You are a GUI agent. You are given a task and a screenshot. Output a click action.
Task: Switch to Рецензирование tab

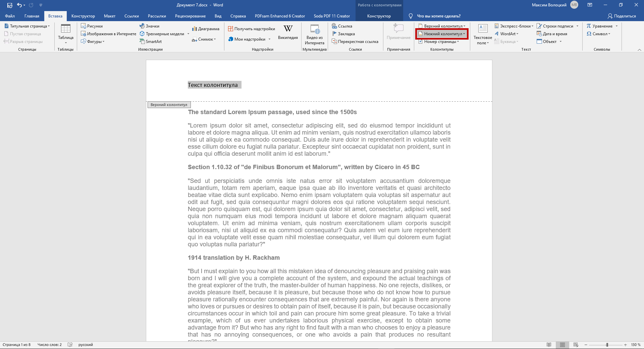(x=190, y=16)
